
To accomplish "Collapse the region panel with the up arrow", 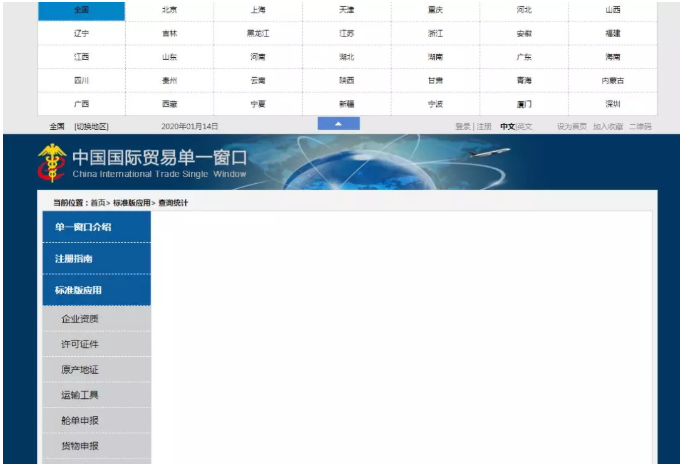I will point(339,124).
